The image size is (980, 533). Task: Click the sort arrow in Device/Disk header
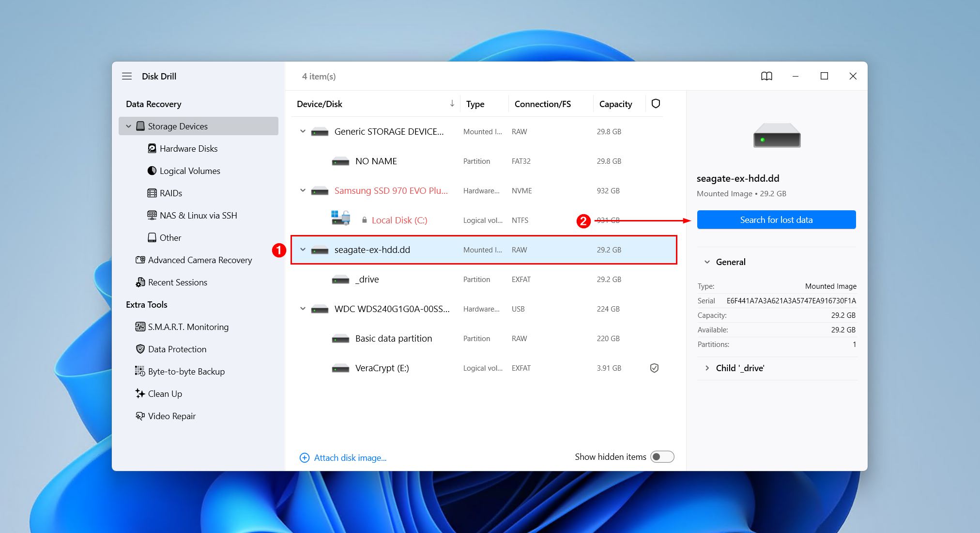click(x=452, y=103)
